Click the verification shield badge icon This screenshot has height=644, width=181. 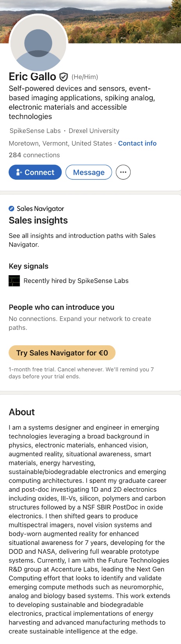pyautogui.click(x=63, y=77)
